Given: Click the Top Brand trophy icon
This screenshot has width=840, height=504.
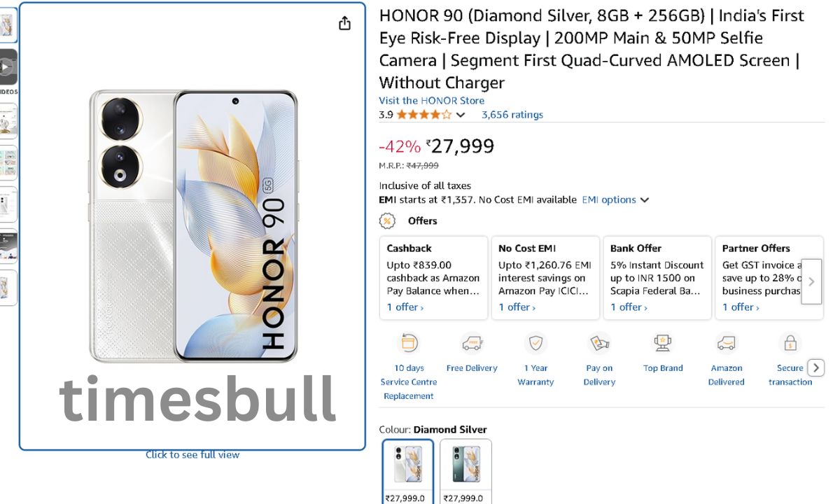Looking at the screenshot, I should pyautogui.click(x=662, y=344).
